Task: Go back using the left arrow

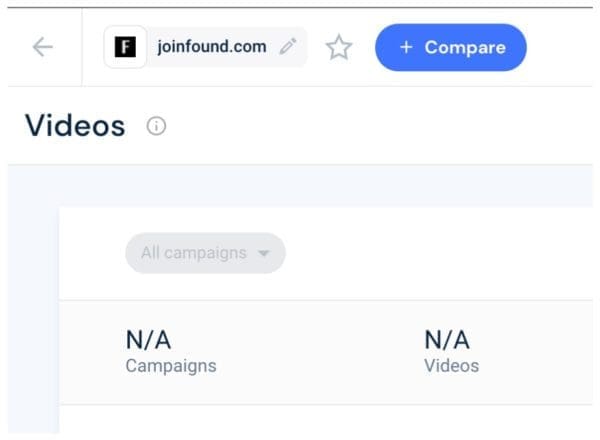Action: (42, 47)
